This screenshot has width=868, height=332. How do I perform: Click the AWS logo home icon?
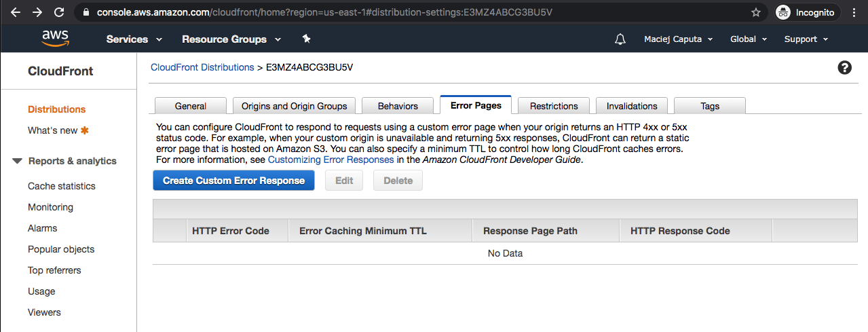point(55,39)
